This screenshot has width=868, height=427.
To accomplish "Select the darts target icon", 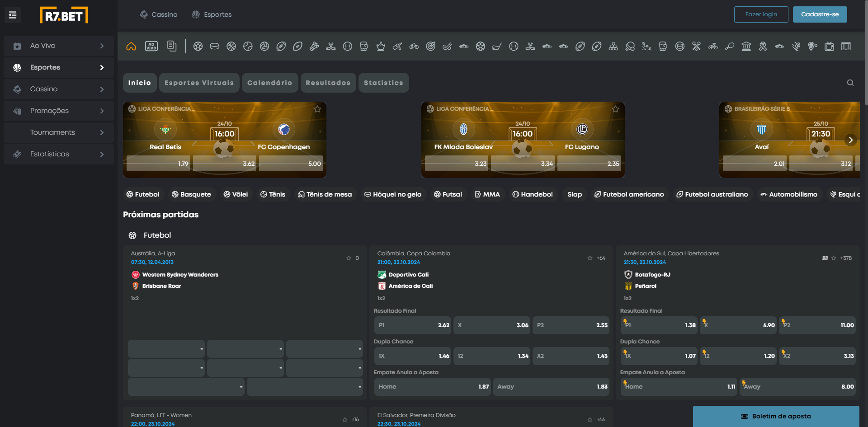I will (x=430, y=46).
